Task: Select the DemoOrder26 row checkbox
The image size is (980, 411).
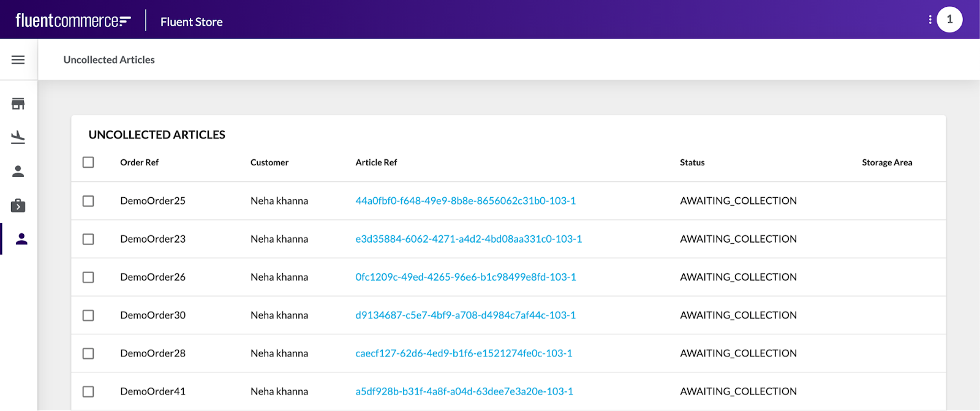Action: point(88,277)
